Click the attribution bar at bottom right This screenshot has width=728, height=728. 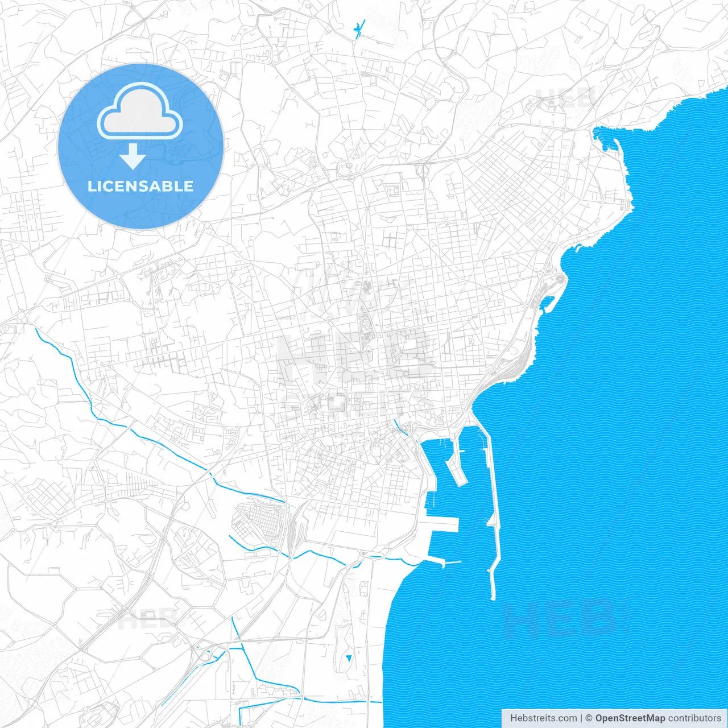coord(614,717)
